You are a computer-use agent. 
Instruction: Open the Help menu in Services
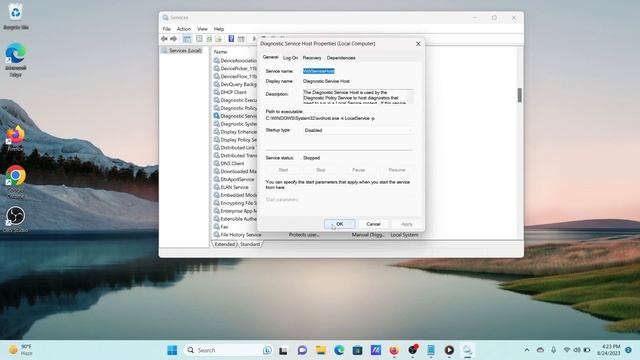[219, 29]
